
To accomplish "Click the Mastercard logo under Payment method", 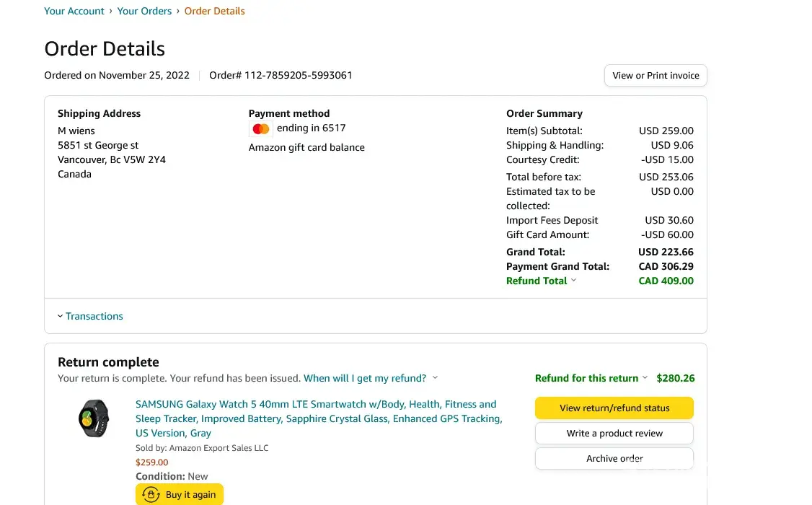I will 261,129.
